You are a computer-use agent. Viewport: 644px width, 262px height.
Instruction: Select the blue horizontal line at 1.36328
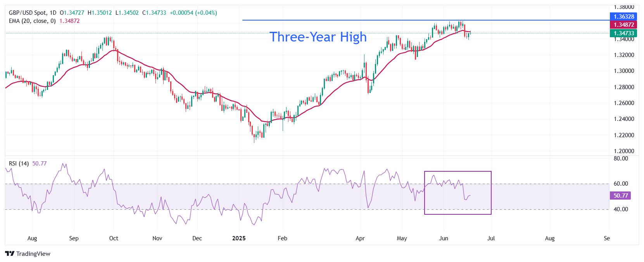pos(425,20)
